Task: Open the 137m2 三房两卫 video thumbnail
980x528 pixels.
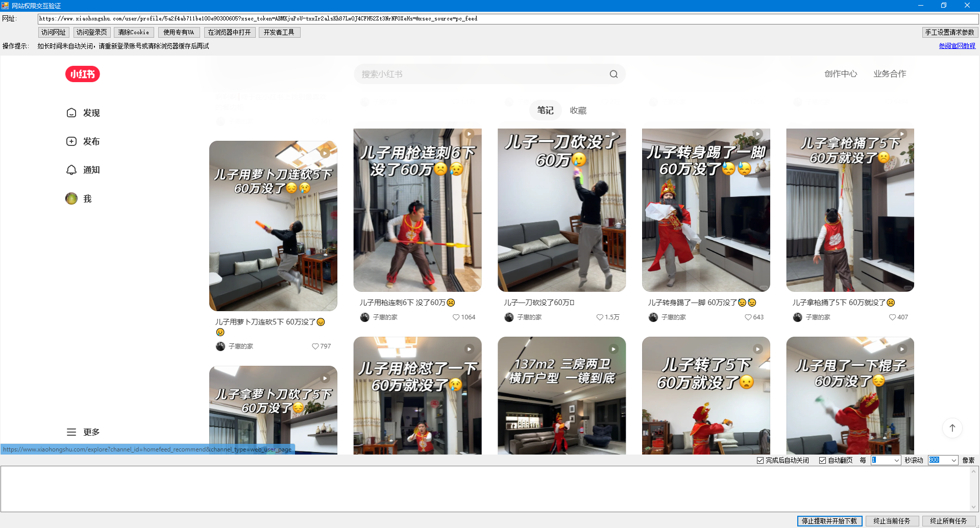Action: 561,395
